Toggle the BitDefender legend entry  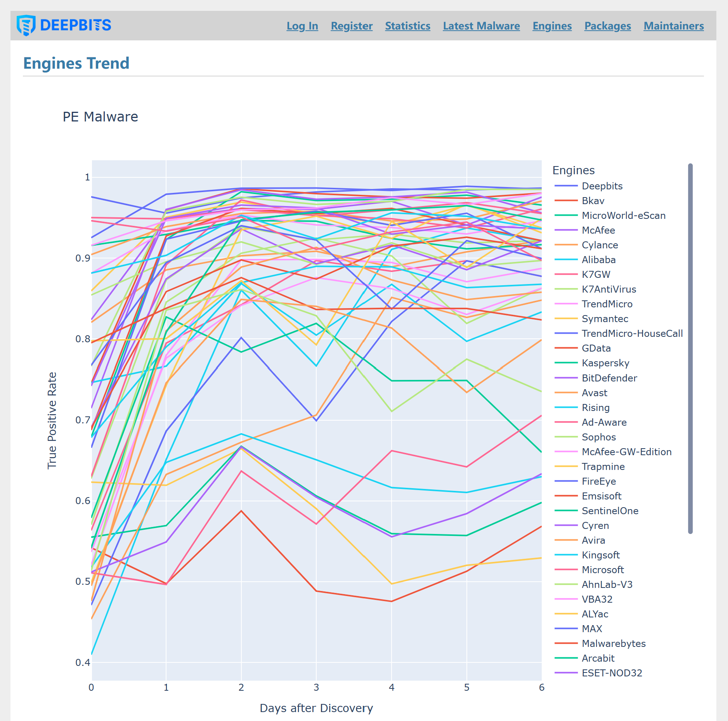596,378
